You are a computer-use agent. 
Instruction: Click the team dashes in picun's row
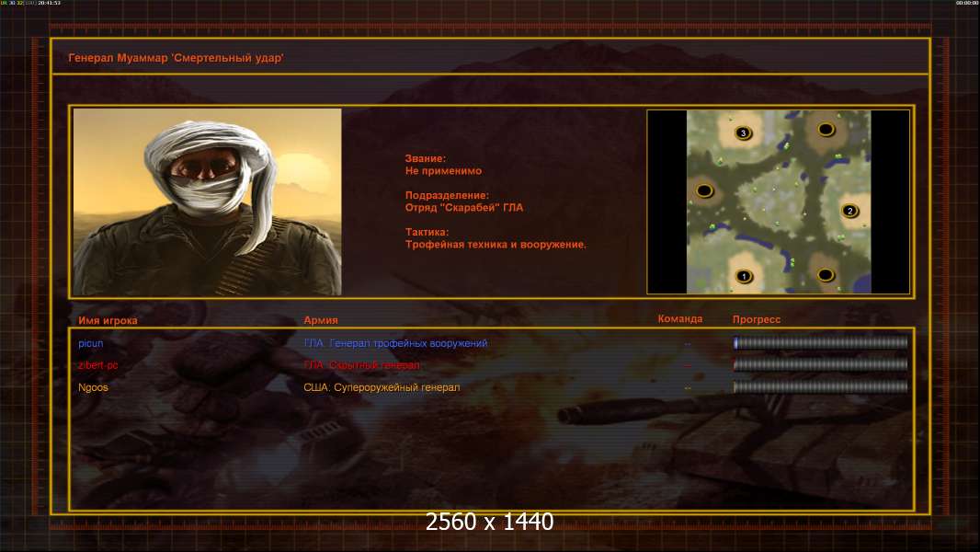[688, 344]
